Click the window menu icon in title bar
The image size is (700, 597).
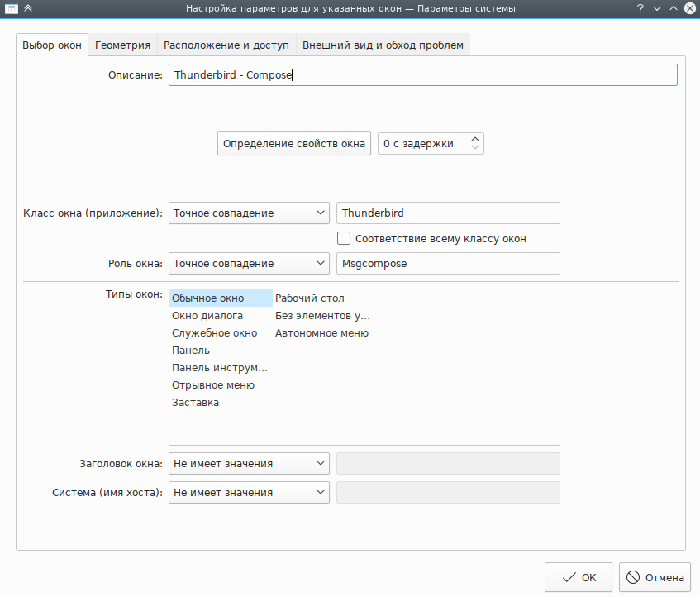point(11,8)
